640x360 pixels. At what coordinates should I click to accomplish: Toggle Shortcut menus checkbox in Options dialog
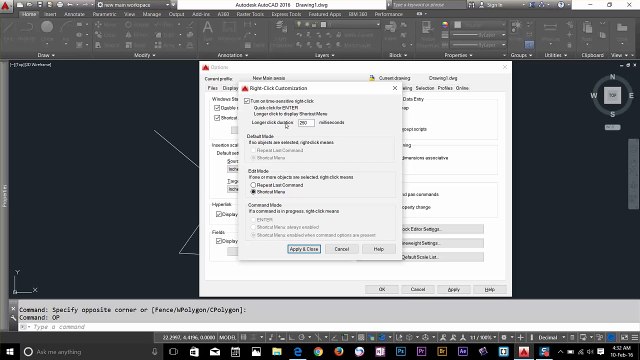pyautogui.click(x=217, y=118)
